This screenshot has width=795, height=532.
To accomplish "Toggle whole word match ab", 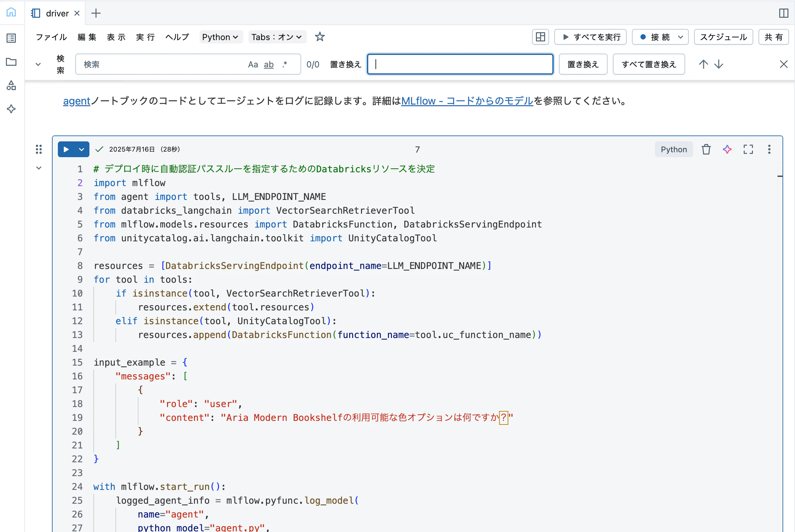I will (x=269, y=64).
